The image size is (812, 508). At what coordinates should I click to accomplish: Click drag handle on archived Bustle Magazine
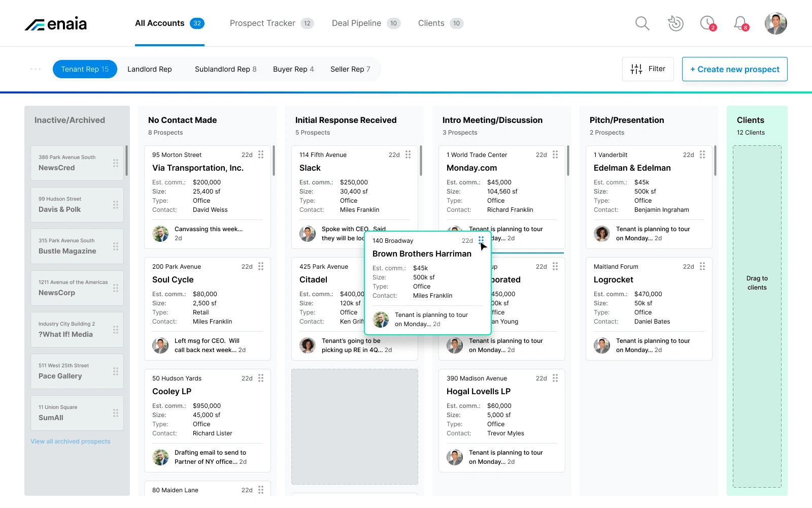[116, 246]
